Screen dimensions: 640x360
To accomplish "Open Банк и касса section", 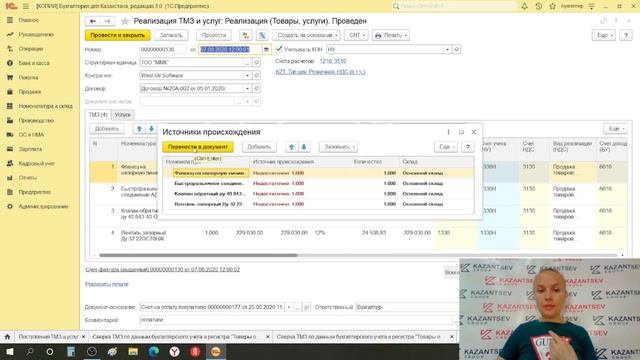I will [34, 63].
